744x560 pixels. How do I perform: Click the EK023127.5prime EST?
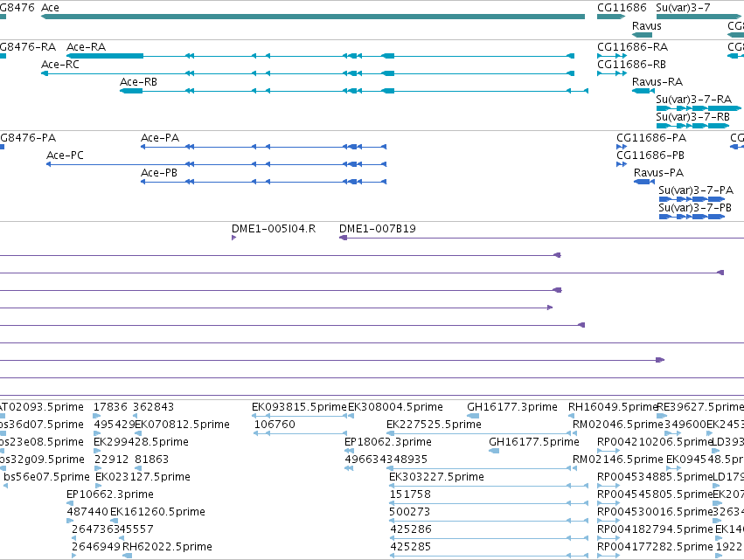(x=99, y=486)
